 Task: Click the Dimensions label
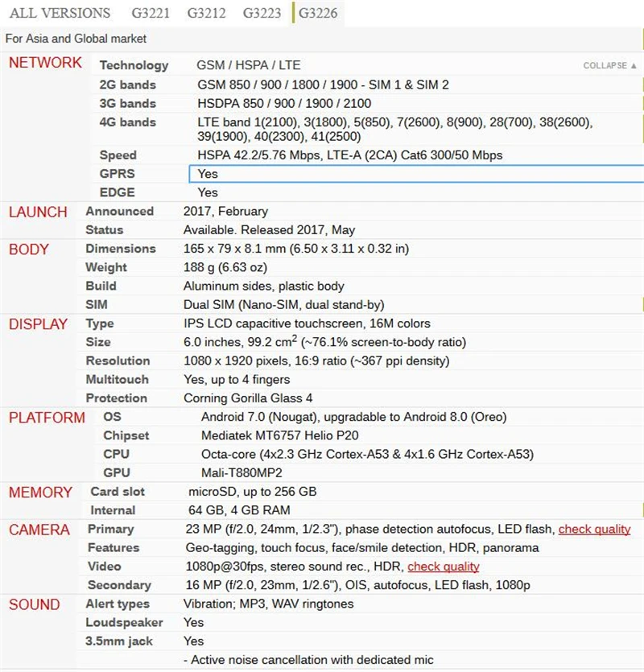pyautogui.click(x=121, y=249)
